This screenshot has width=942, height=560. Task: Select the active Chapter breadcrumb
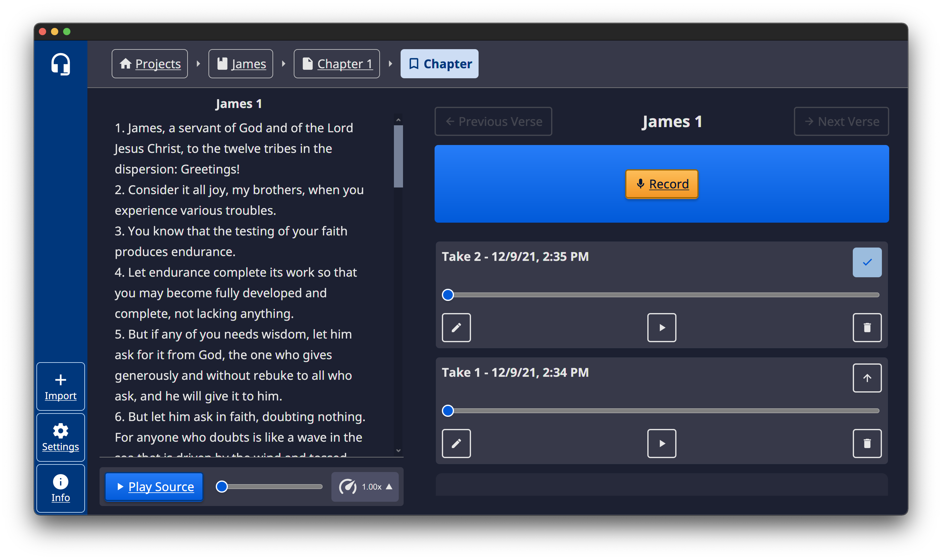point(439,64)
